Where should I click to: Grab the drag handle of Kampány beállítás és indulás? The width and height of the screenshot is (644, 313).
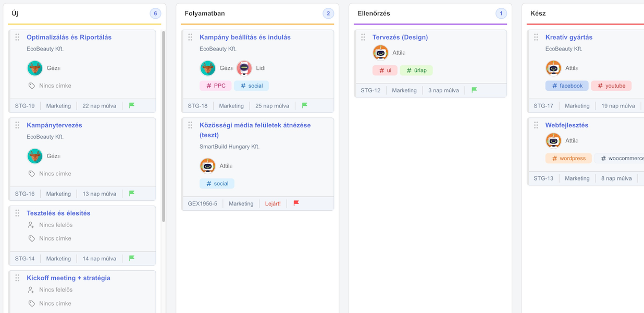(x=190, y=37)
